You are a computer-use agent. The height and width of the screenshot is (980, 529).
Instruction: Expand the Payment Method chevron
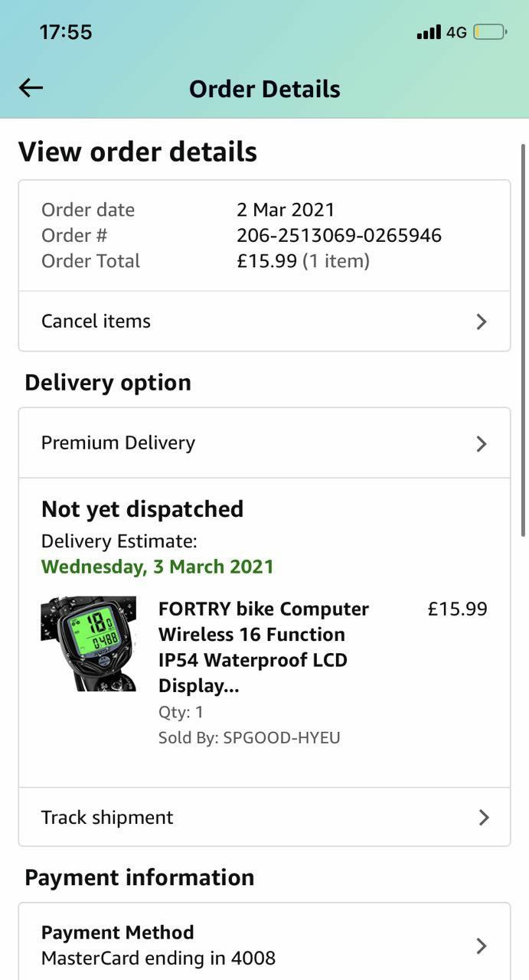pos(482,946)
